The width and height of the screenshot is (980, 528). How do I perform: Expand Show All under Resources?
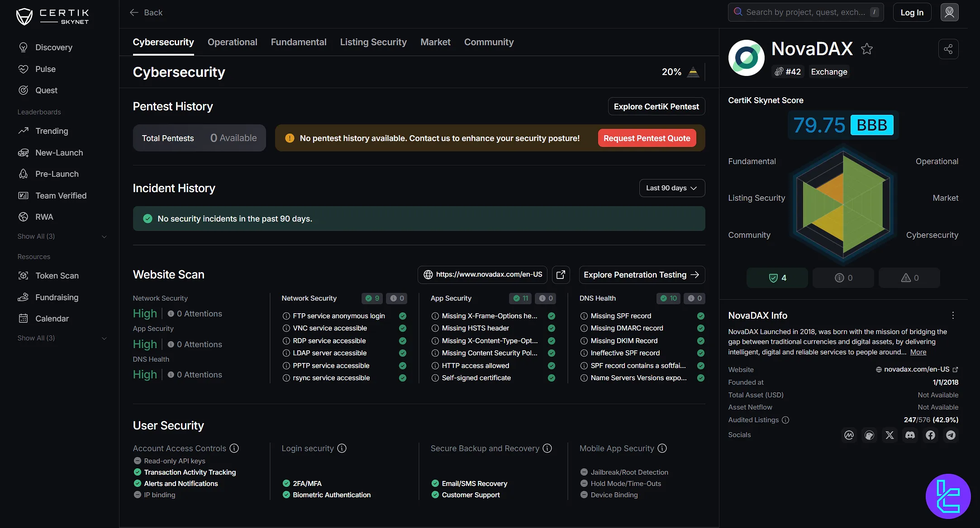(x=62, y=338)
